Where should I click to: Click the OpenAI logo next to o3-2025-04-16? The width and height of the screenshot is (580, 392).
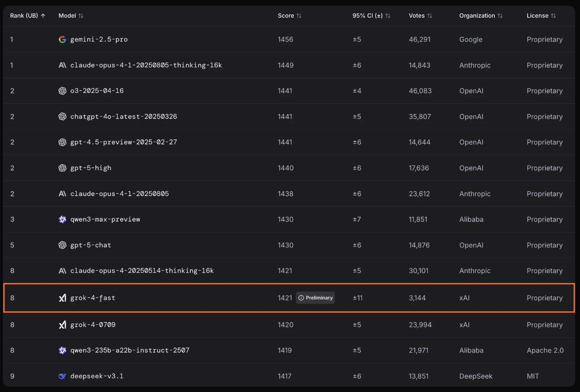62,91
